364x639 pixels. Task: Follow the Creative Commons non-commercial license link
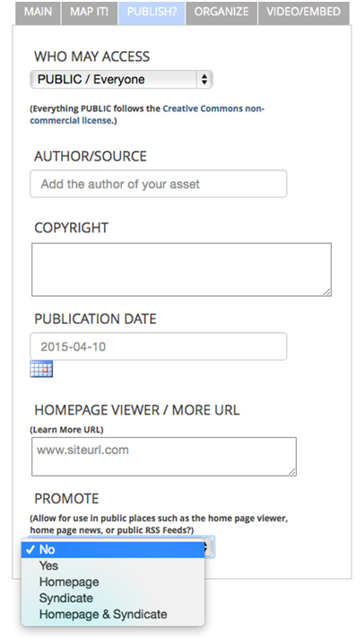147,115
